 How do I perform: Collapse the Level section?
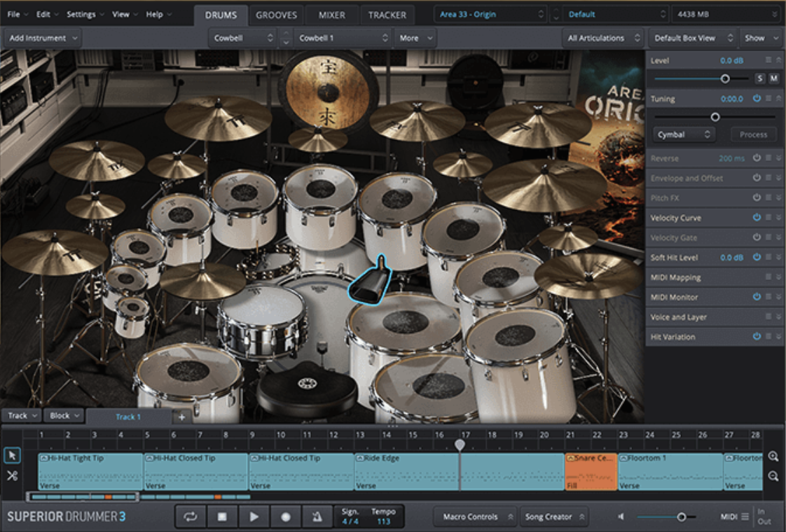point(778,60)
